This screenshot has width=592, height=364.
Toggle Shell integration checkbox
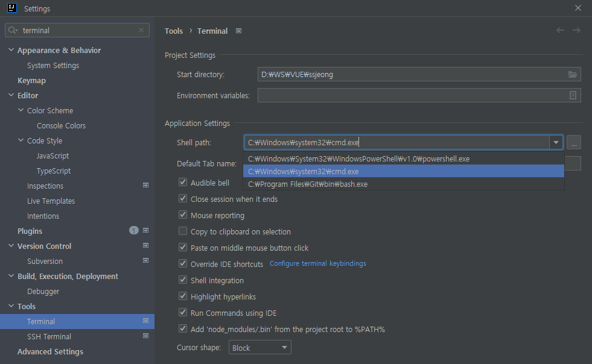pyautogui.click(x=183, y=280)
